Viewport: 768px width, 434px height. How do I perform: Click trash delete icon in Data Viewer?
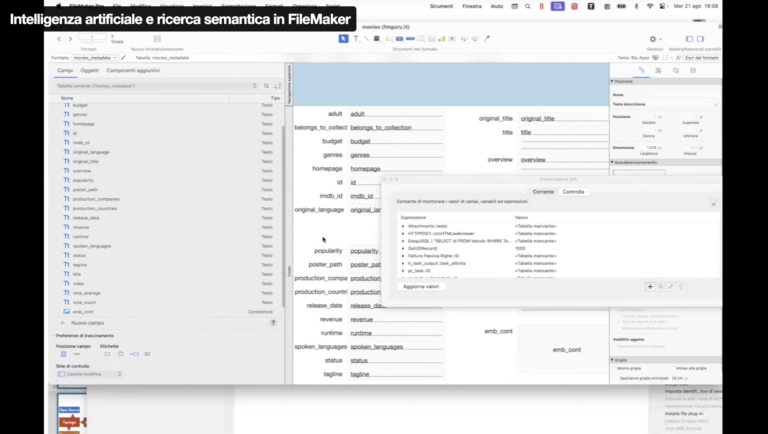point(681,287)
